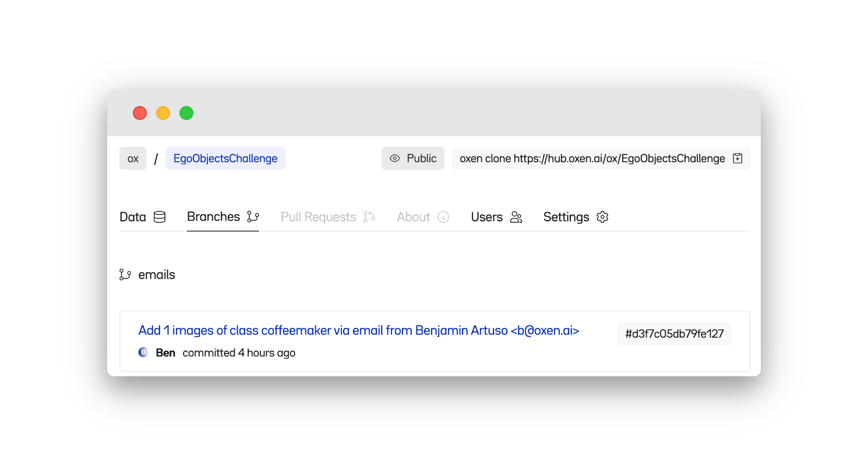Click the branch icon next to emails
The image size is (868, 466).
point(125,274)
